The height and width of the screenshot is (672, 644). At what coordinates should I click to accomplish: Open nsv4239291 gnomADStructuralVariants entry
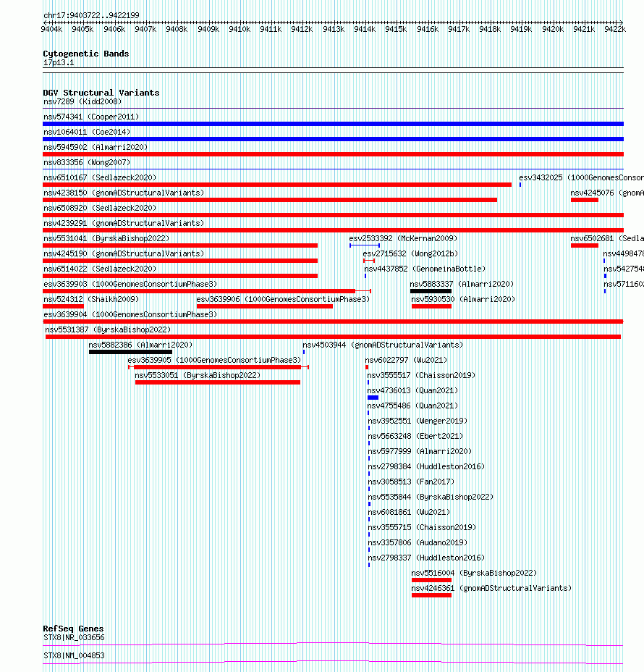click(124, 223)
